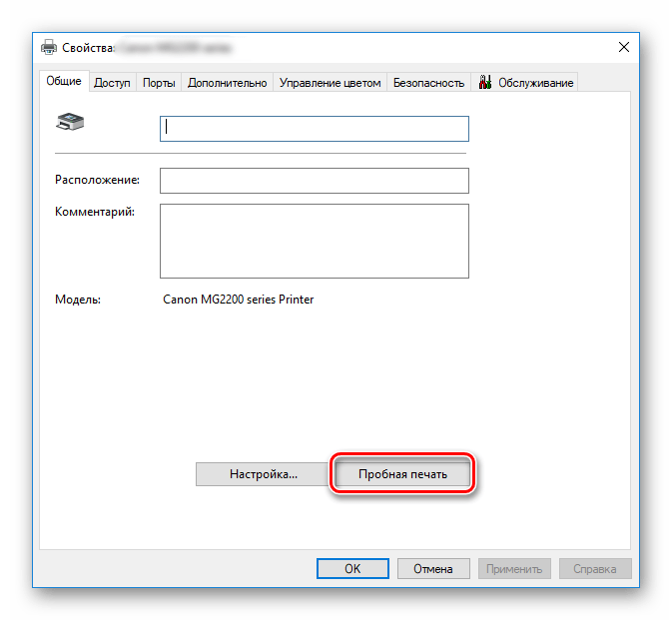Open the Безопасность tab
672x620 pixels.
click(429, 83)
